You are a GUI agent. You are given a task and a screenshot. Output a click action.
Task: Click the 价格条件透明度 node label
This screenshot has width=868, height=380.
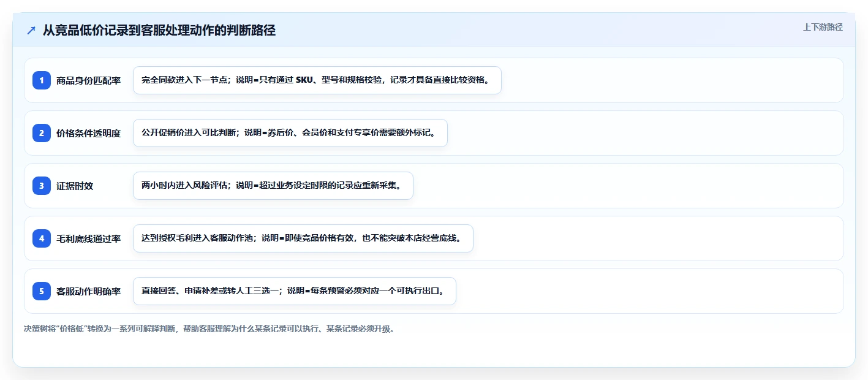coord(88,133)
